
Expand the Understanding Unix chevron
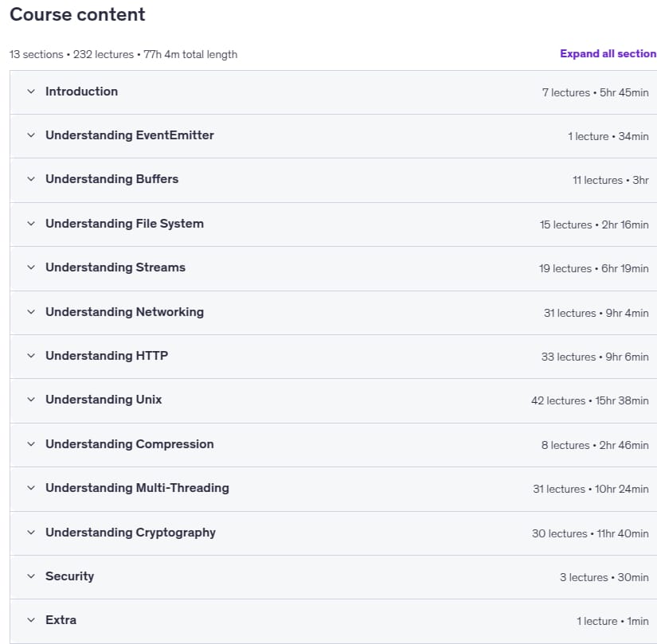tap(31, 399)
